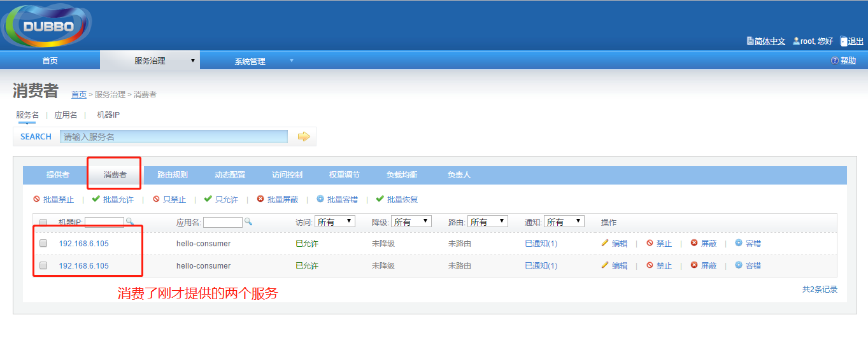Click the 退出 logout link

[x=856, y=41]
